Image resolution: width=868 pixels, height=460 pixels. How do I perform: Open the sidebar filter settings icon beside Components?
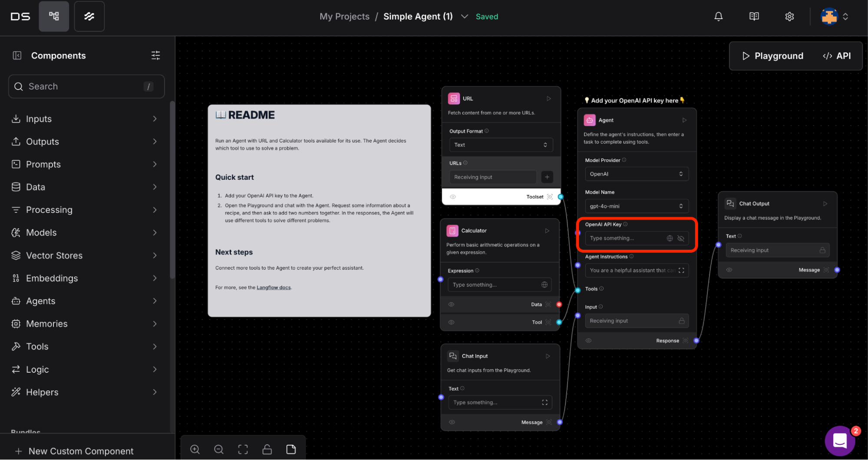point(155,55)
